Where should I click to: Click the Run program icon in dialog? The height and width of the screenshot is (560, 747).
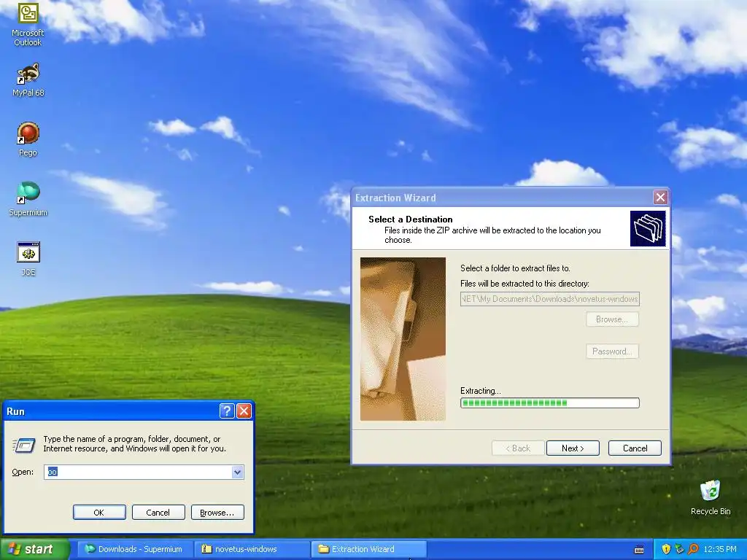pos(24,445)
